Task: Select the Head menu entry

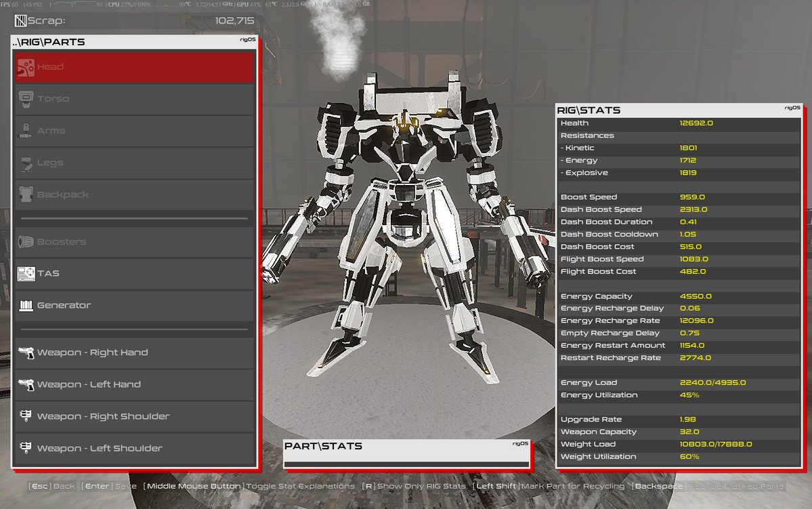Action: coord(135,67)
